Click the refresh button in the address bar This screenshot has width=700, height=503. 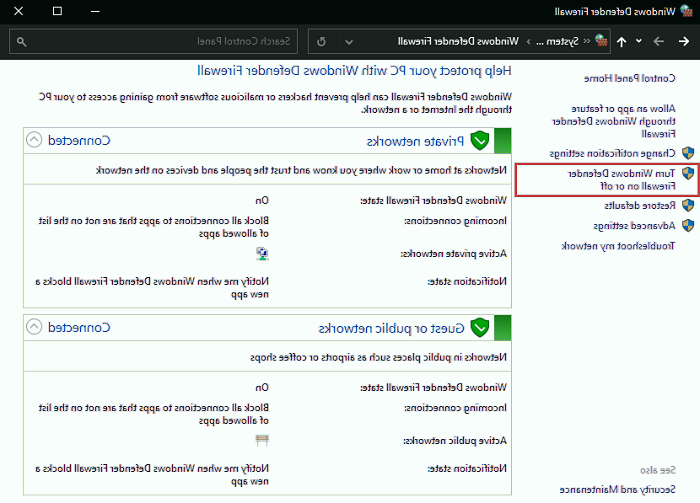(321, 42)
